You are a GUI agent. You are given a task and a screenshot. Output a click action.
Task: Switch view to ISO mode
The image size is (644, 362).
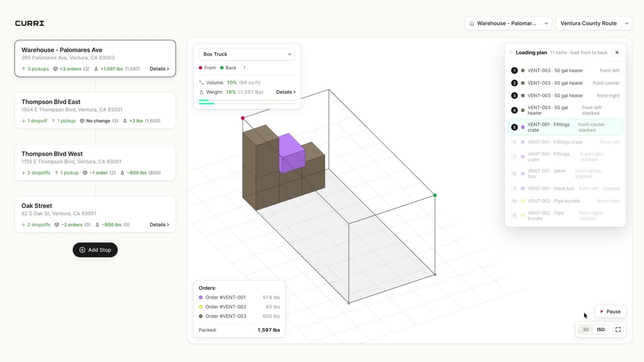(601, 329)
